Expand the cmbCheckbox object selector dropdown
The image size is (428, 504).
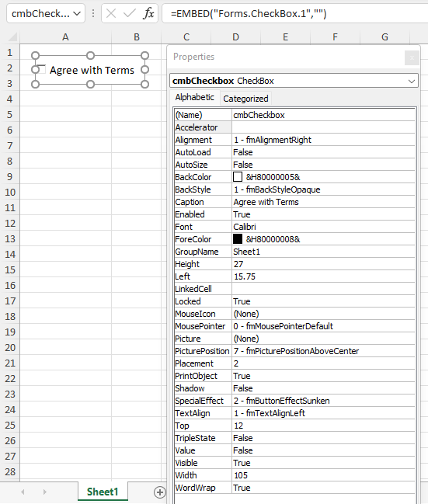[411, 81]
